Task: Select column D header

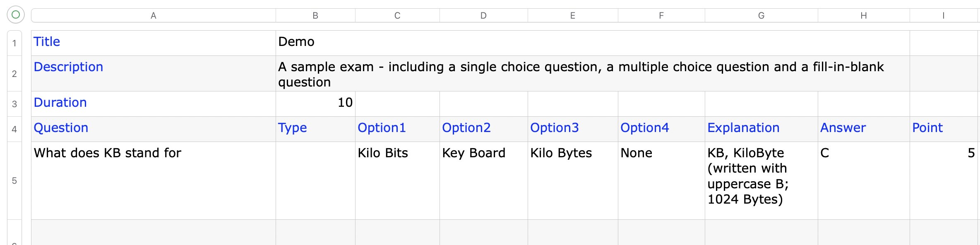Action: click(x=483, y=16)
